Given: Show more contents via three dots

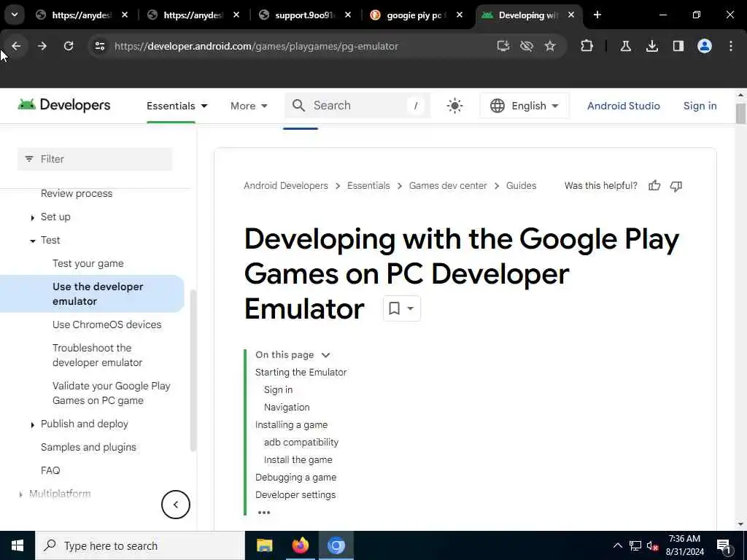Looking at the screenshot, I should [263, 513].
